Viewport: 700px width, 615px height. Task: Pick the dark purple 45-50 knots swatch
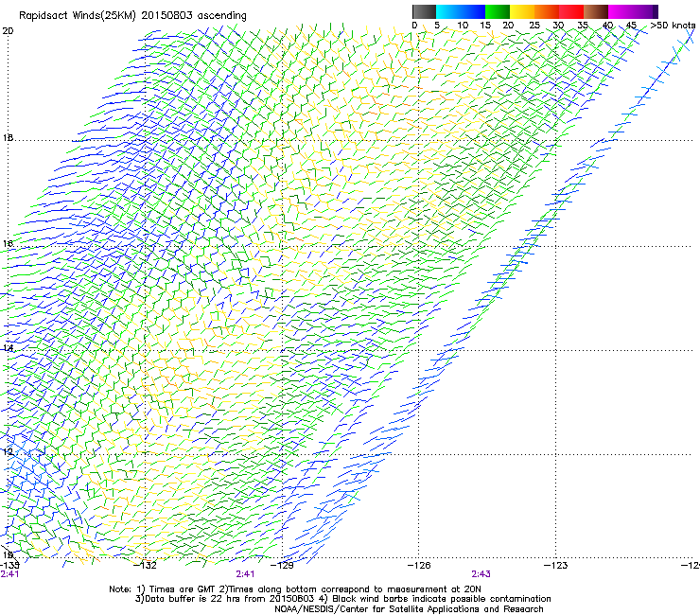click(645, 11)
